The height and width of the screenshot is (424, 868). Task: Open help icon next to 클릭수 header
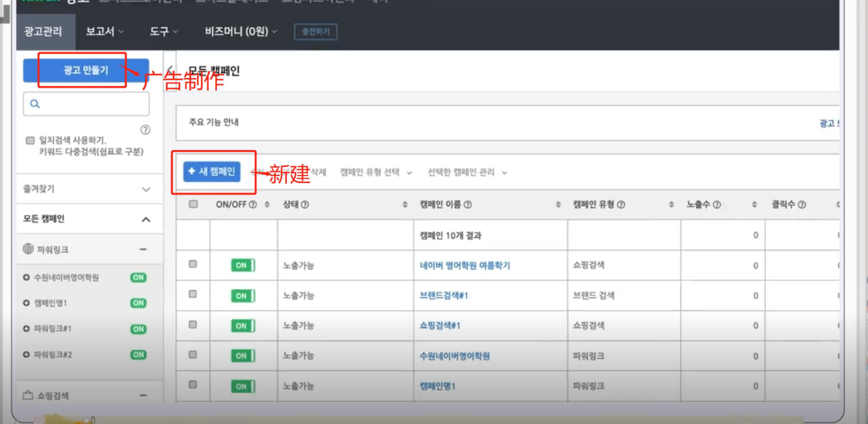click(x=801, y=205)
